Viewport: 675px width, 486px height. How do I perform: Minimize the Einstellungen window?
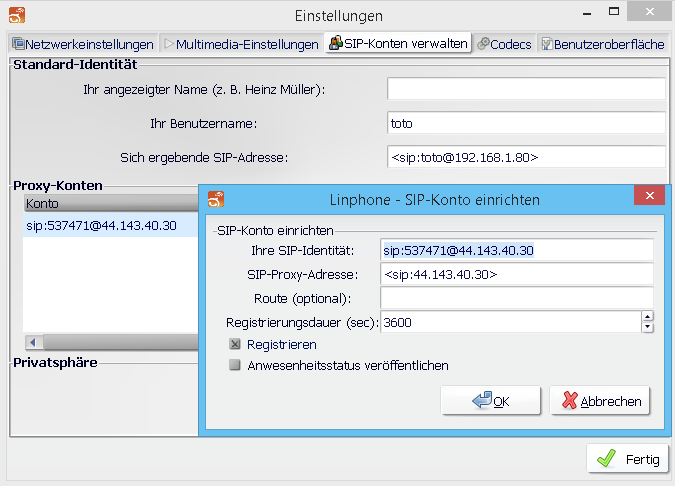click(x=586, y=12)
